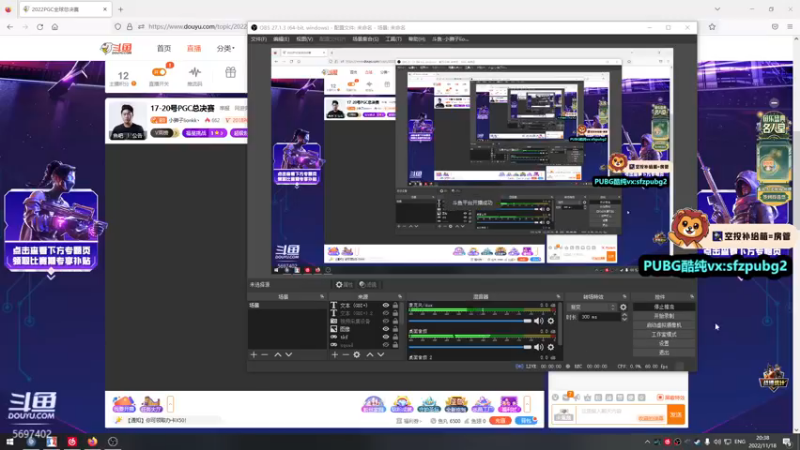Go to the Firefox home page
The image size is (800, 450).
(x=55, y=27)
